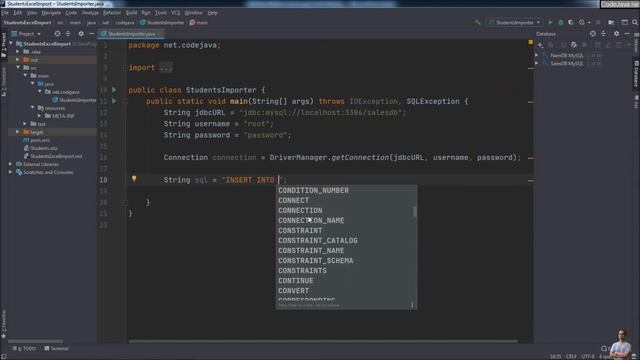Open the TODO tool window
640x360 pixels.
(24, 349)
